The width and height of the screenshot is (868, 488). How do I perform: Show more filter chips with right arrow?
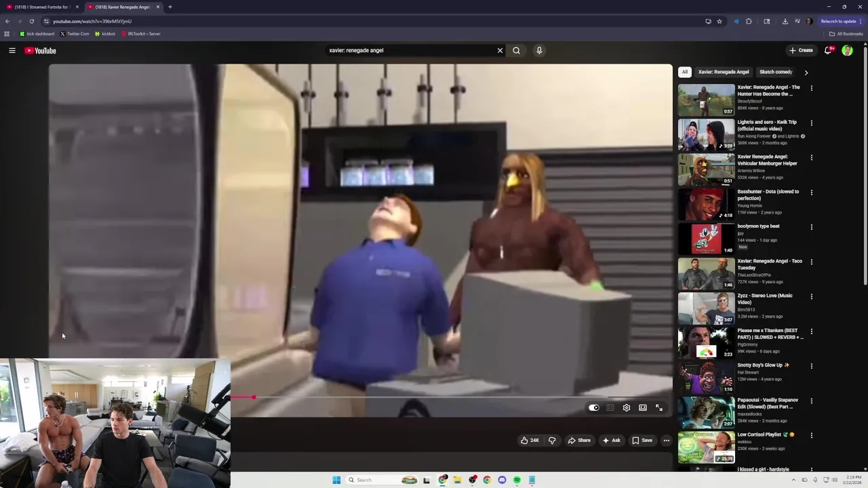click(x=806, y=72)
